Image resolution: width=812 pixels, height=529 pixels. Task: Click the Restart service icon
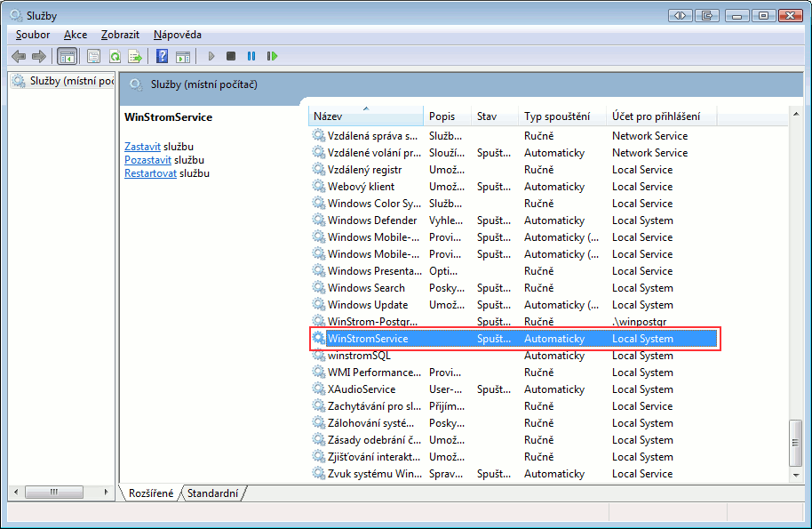point(272,56)
